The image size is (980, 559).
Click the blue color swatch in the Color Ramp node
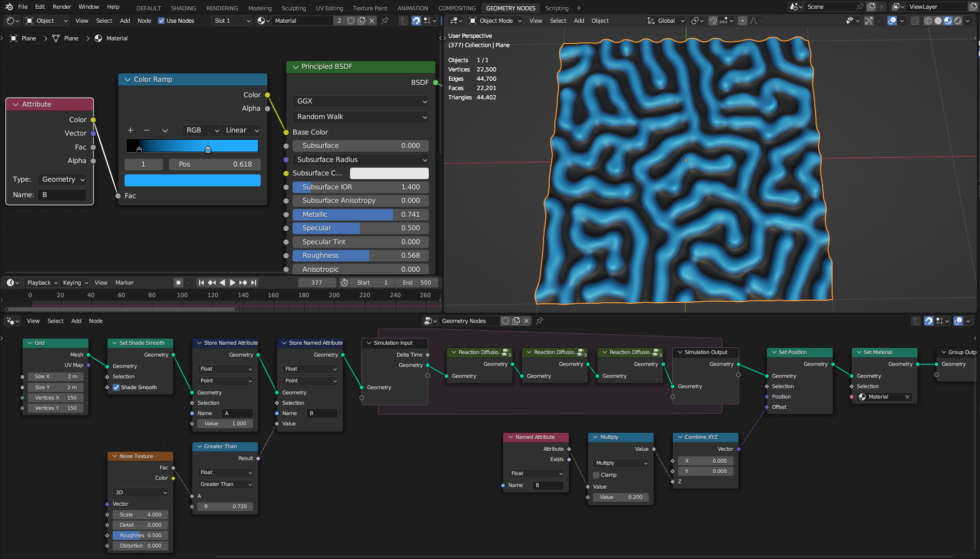192,180
